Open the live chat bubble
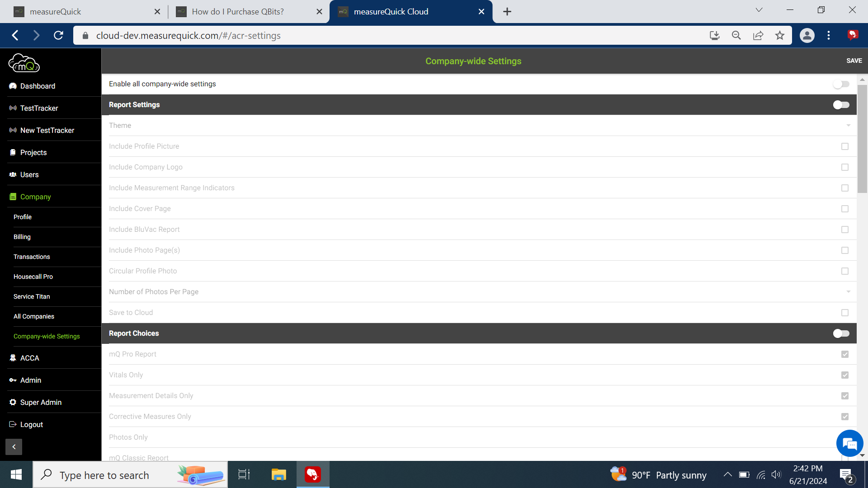The width and height of the screenshot is (868, 488). [849, 443]
